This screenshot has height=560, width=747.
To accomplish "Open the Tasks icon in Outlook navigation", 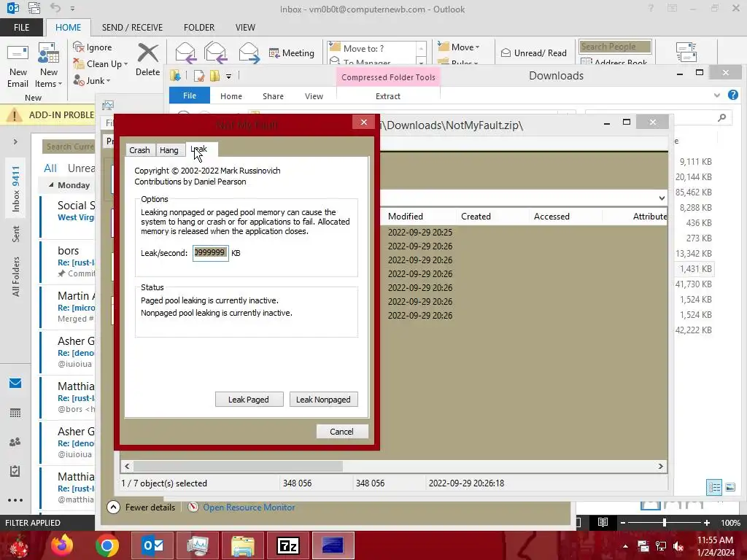I will [15, 471].
